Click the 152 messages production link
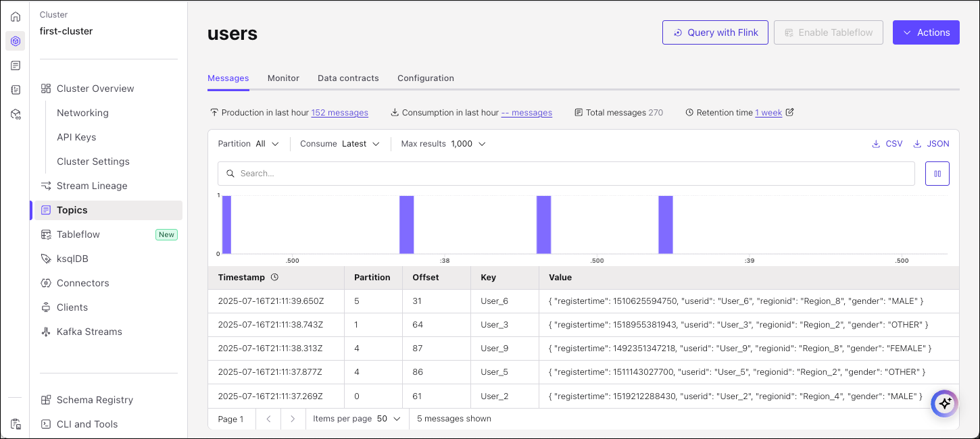This screenshot has height=439, width=980. (x=339, y=113)
